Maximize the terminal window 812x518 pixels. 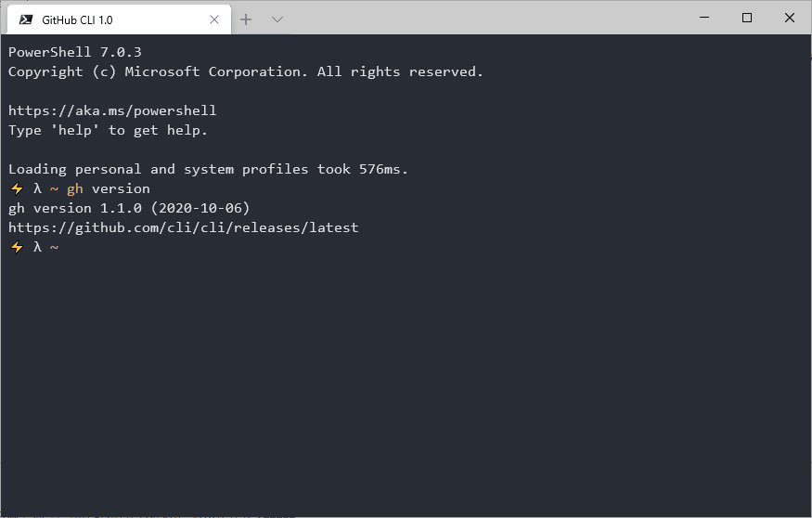[x=747, y=18]
